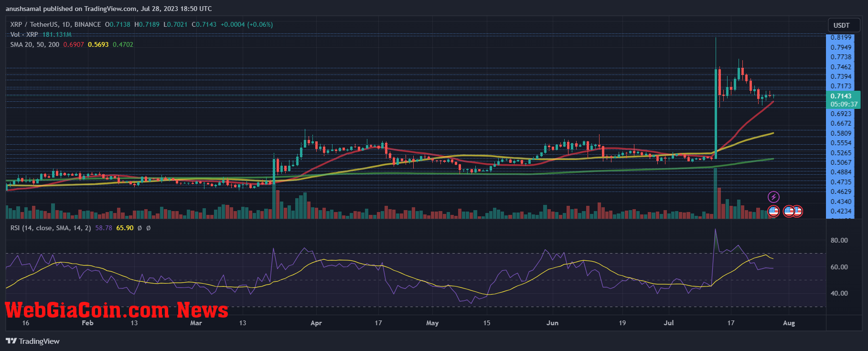Image resolution: width=868 pixels, height=351 pixels.
Task: Click the 0.7394 price axis label
Action: pyautogui.click(x=841, y=76)
